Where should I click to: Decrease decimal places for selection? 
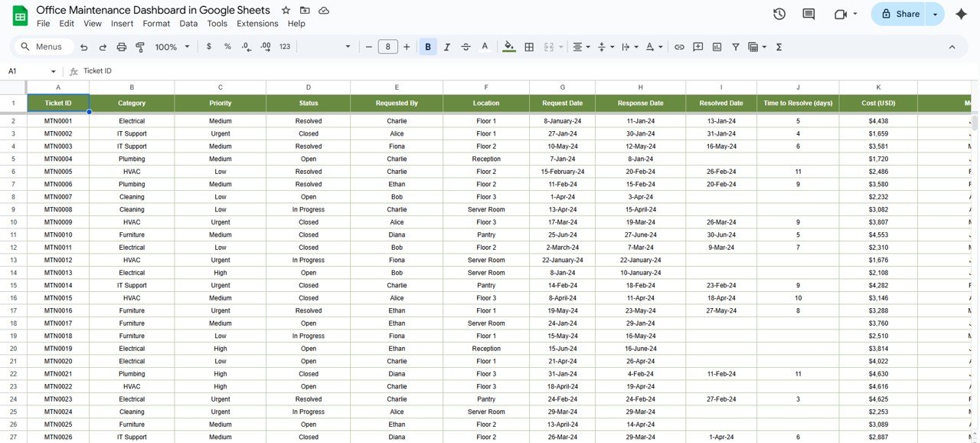click(x=245, y=46)
